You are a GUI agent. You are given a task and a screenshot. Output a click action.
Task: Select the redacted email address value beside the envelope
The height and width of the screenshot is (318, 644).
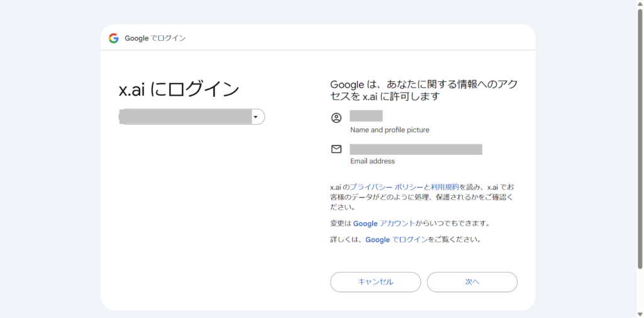[x=416, y=149]
